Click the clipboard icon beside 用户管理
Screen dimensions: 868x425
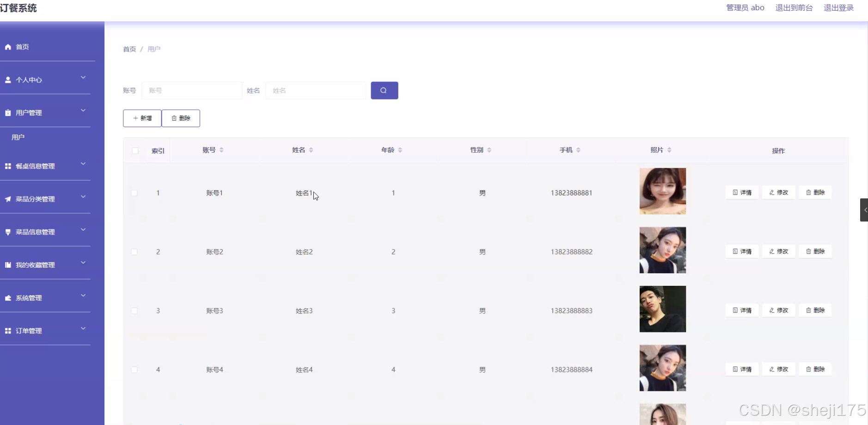[8, 113]
